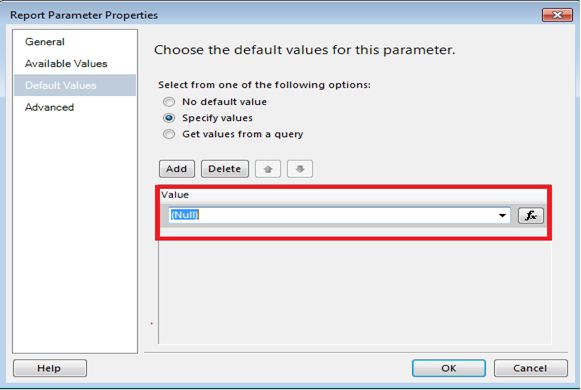The width and height of the screenshot is (581, 390).
Task: Select Get values from a query
Action: pos(169,134)
